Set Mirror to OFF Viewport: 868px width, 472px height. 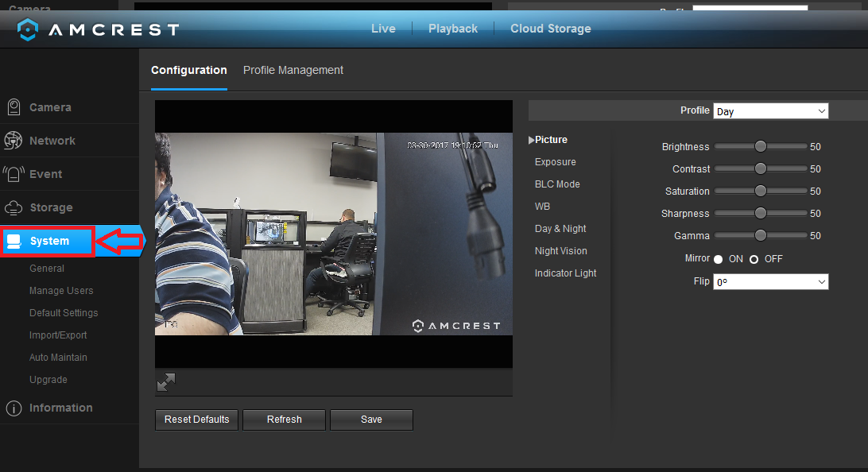[754, 259]
